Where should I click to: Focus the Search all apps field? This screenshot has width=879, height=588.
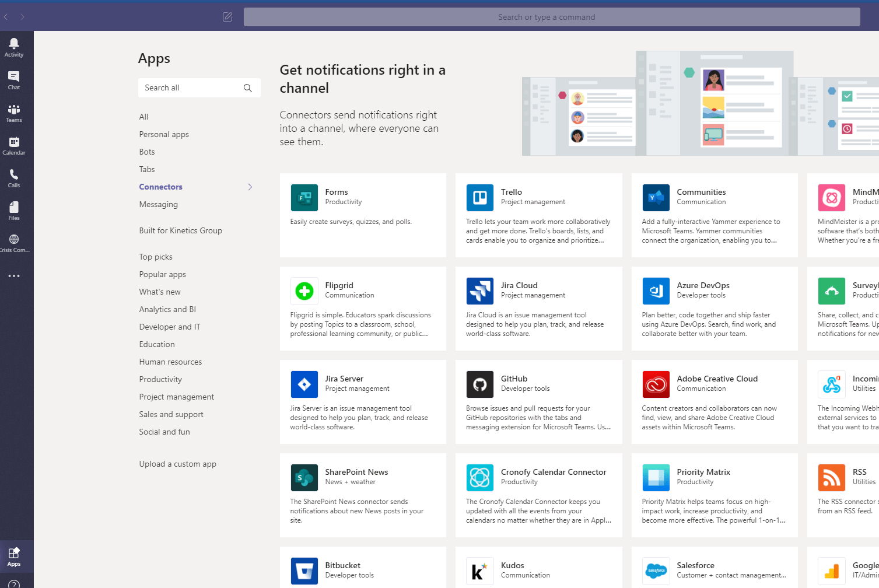pos(190,88)
